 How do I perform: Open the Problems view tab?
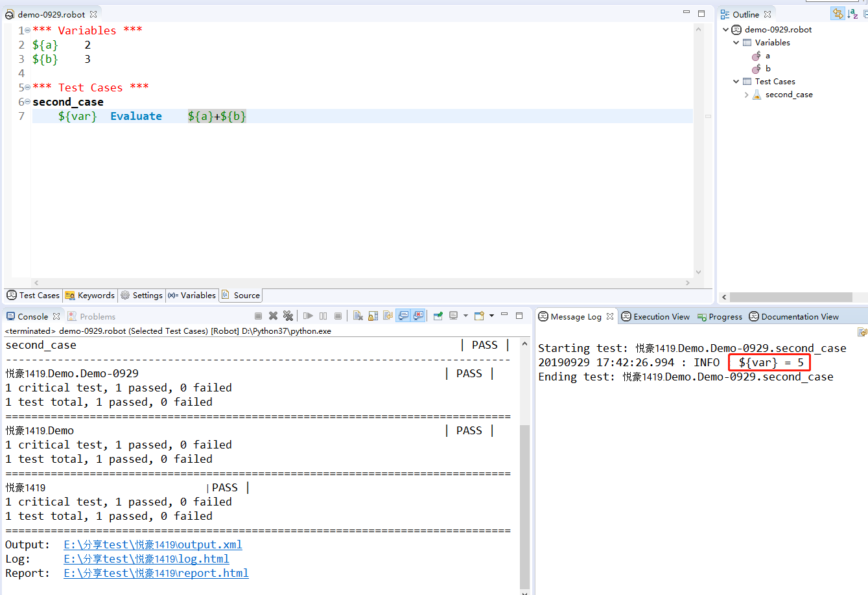[x=91, y=316]
